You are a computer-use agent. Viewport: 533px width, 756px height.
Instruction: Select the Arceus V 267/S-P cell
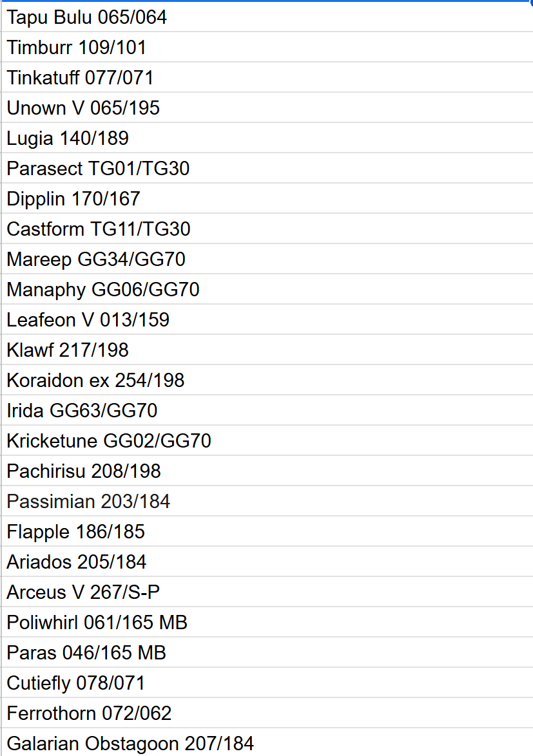point(84,592)
